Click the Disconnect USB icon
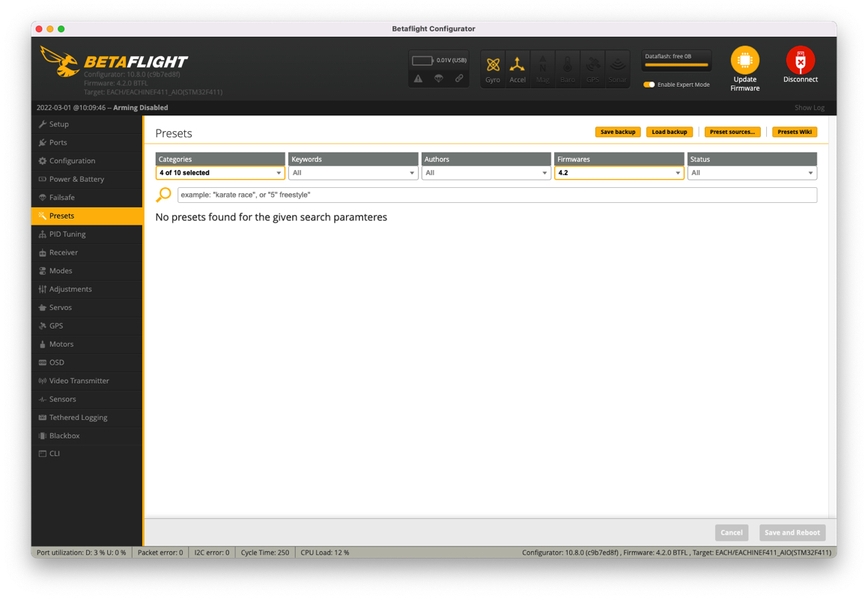The height and width of the screenshot is (599, 868). [x=800, y=60]
